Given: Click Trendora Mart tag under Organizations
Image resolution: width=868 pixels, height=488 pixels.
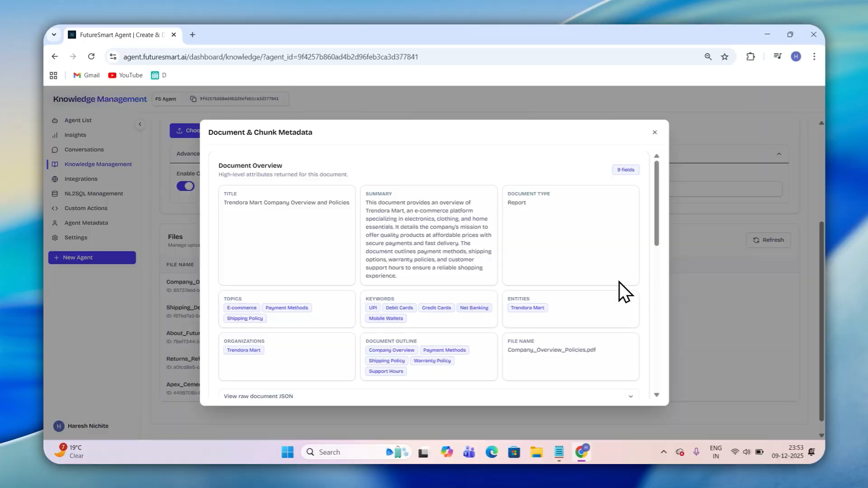Looking at the screenshot, I should [x=243, y=350].
